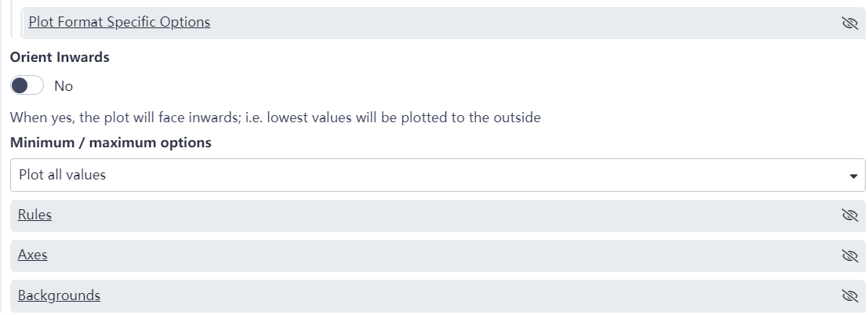Open the Rules section link
868x315 pixels.
(x=35, y=215)
